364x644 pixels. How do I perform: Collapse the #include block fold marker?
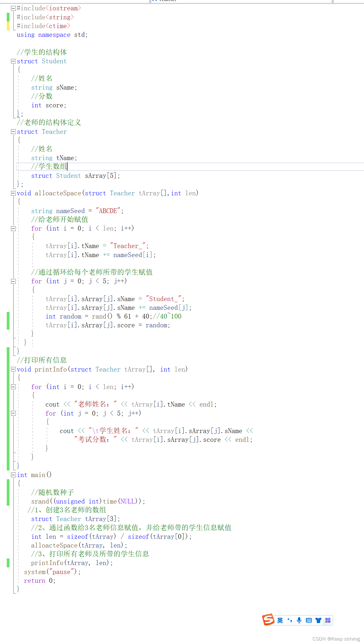(13, 8)
